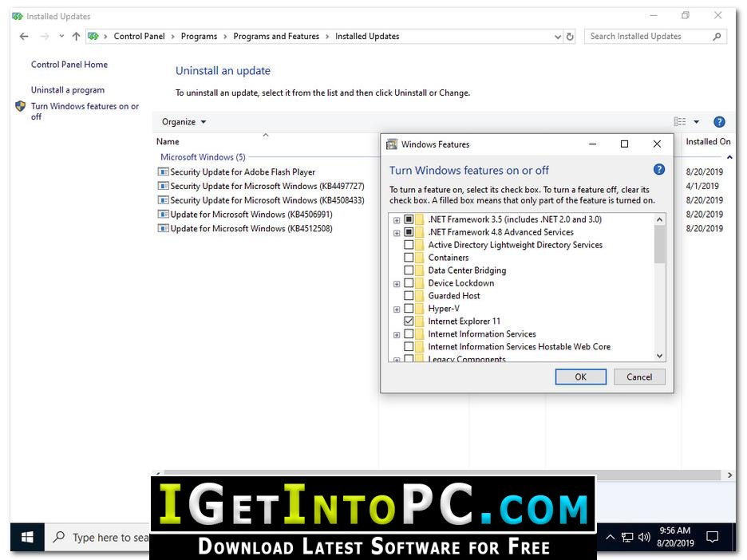Check the Guarded Host feature
Screen dimensions: 747x560
point(409,296)
